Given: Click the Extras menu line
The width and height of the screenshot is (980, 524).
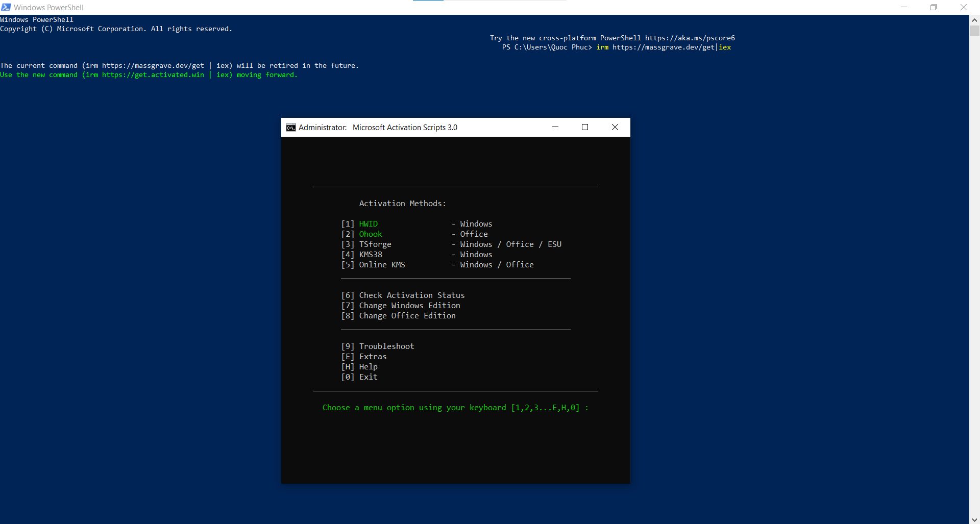Looking at the screenshot, I should 364,357.
